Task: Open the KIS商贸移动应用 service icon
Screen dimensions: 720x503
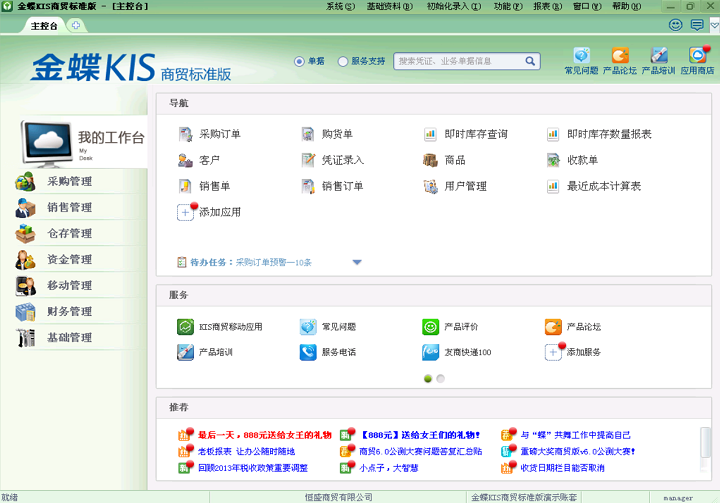Action: tap(185, 327)
